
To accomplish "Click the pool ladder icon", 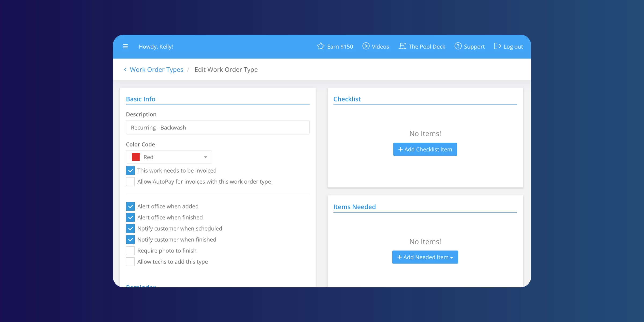I will click(x=402, y=46).
